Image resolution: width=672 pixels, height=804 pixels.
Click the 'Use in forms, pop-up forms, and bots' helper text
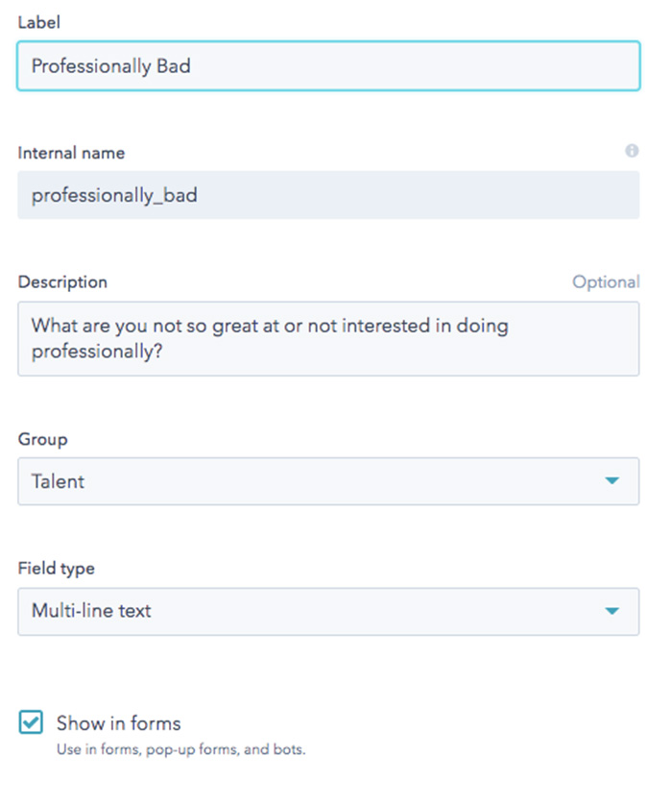coord(180,749)
